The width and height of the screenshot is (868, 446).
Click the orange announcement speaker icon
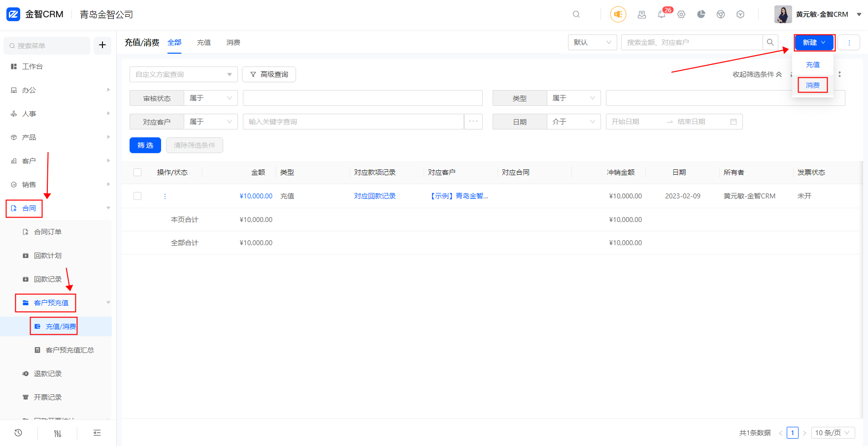[618, 14]
